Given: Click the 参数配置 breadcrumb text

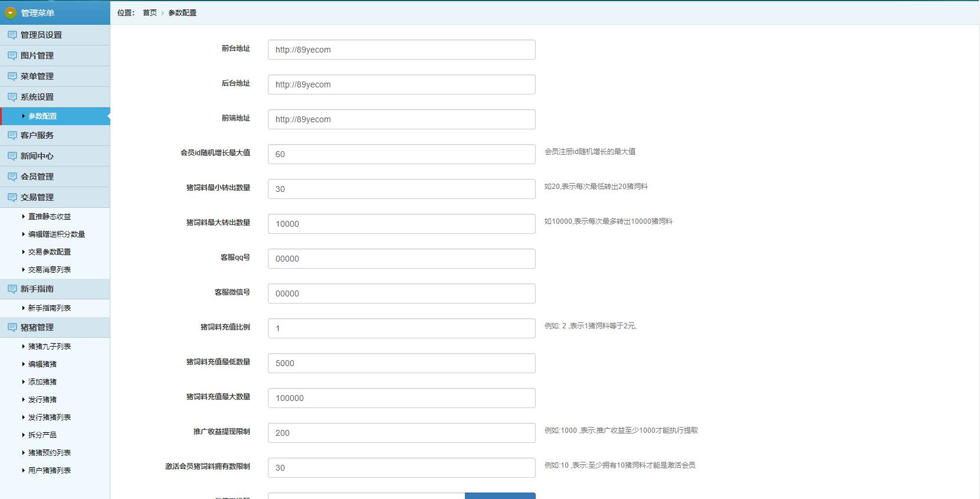Looking at the screenshot, I should pyautogui.click(x=182, y=12).
